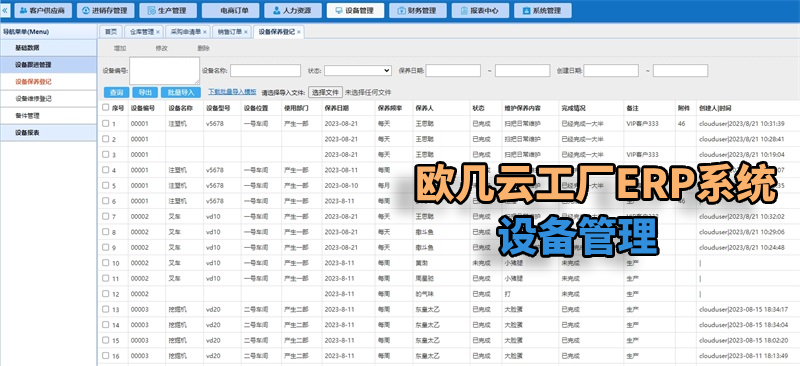800x366 pixels.
Task: Click the 导出 button
Action: tap(145, 92)
